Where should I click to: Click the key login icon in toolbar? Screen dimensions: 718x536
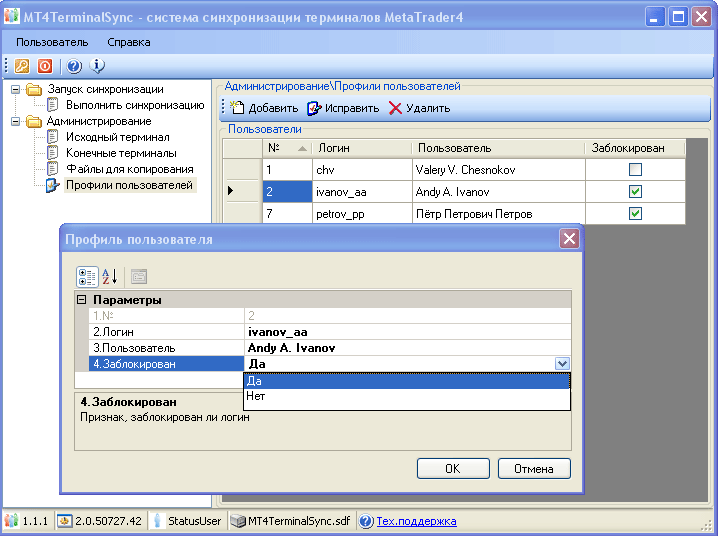(22, 66)
